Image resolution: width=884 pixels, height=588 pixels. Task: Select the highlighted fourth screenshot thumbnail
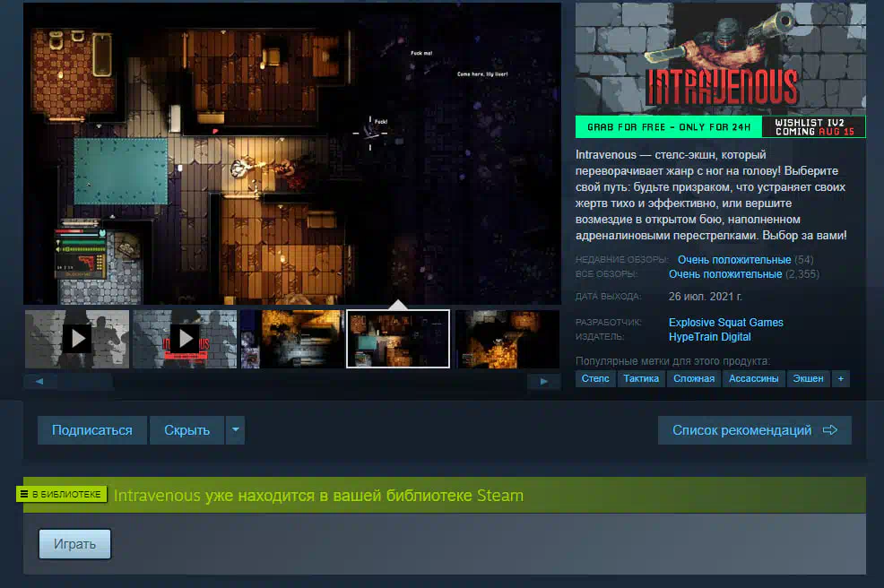pyautogui.click(x=398, y=339)
